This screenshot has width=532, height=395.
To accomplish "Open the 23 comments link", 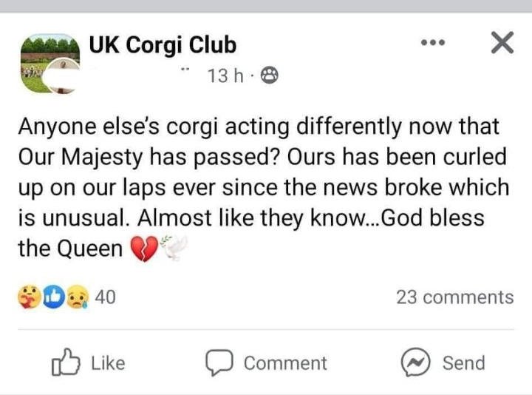I will coord(454,297).
